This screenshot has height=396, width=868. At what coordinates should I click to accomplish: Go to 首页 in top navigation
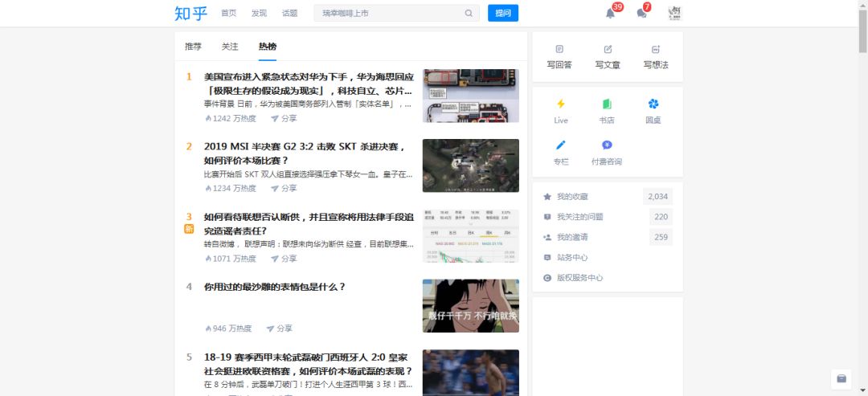(x=228, y=14)
